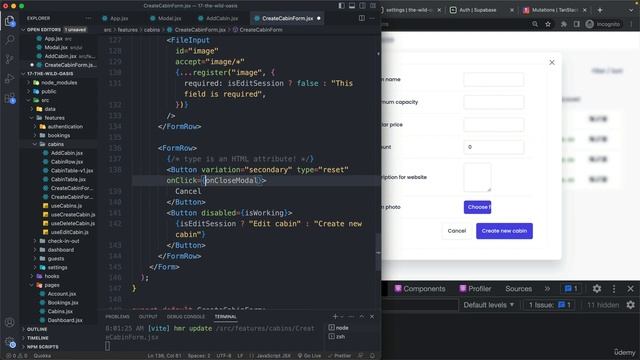Switch to Auth | Supabase browser tab

[478, 10]
